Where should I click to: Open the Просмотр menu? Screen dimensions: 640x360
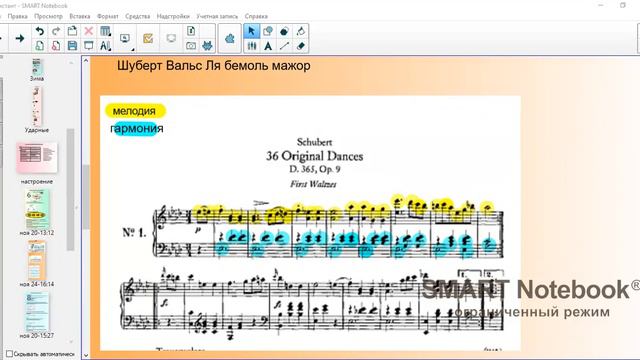[x=48, y=16]
